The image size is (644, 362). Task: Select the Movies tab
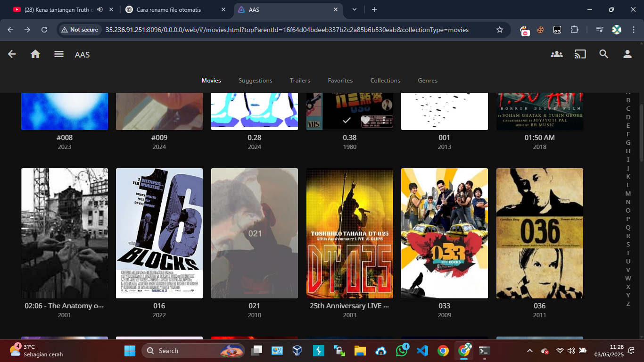point(211,81)
